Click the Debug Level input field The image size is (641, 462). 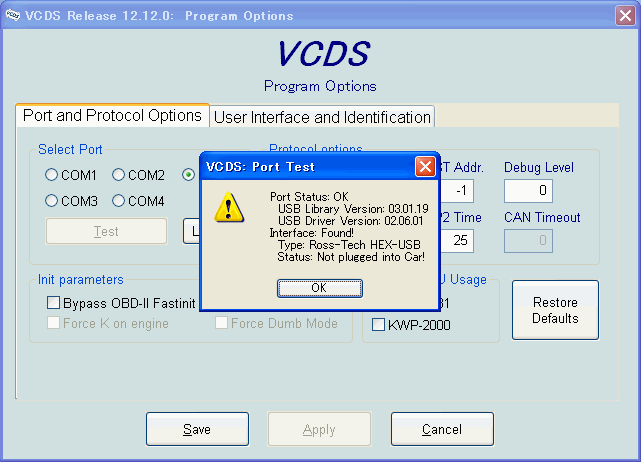point(528,191)
